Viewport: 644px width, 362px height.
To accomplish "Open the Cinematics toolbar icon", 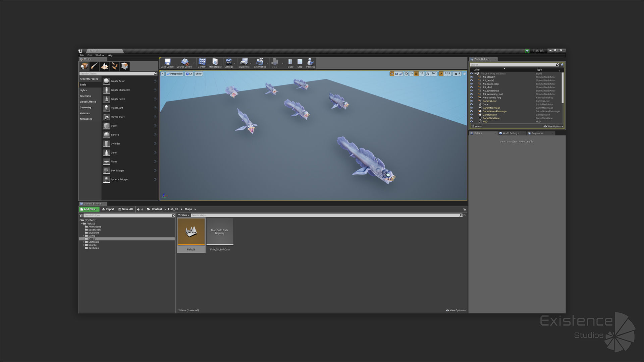I will click(260, 62).
